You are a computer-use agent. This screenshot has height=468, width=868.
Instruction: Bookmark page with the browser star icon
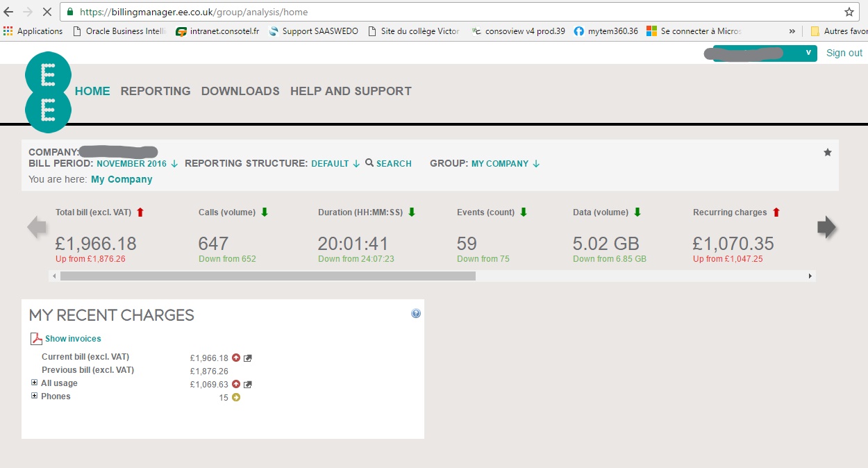click(x=849, y=12)
